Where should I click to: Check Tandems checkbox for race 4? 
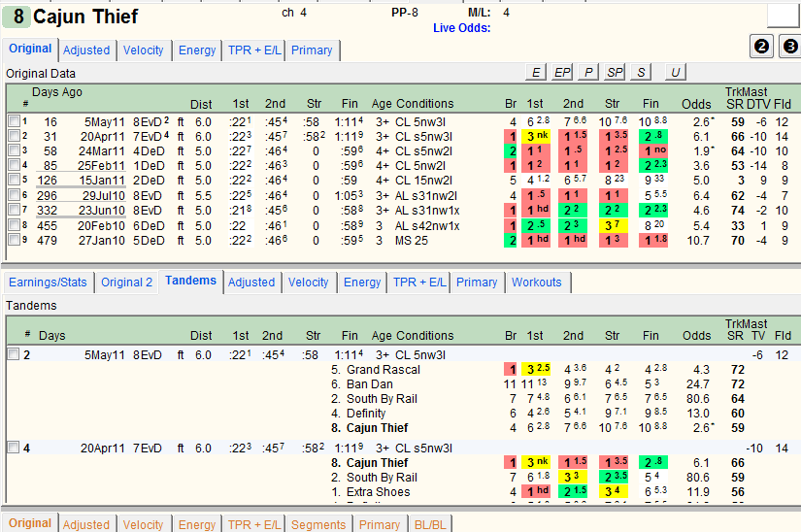[14, 448]
